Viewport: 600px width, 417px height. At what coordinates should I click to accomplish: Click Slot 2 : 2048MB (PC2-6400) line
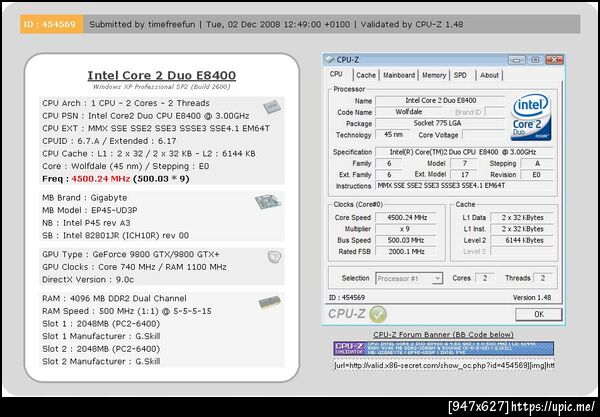click(101, 349)
